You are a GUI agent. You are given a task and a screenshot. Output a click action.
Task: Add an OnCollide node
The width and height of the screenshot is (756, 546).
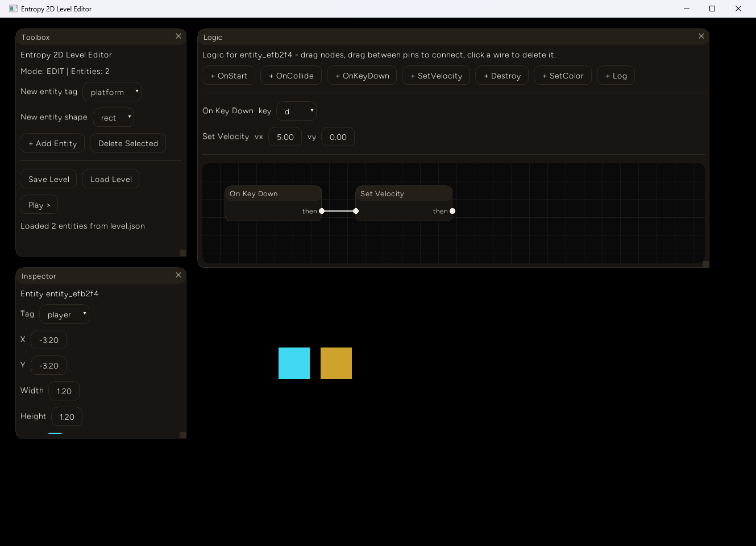(x=291, y=76)
